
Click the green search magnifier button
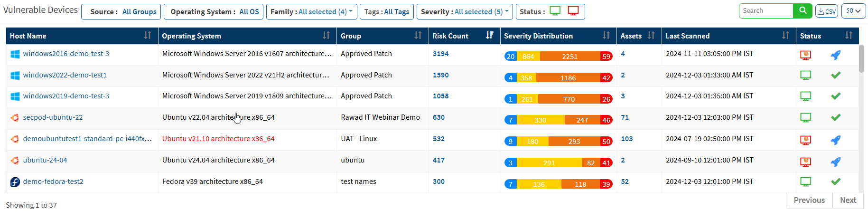click(802, 11)
